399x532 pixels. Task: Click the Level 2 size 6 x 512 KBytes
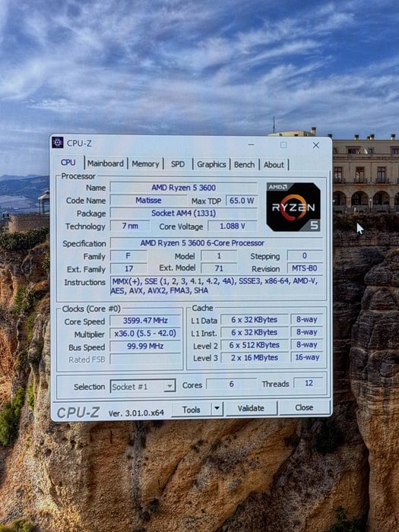click(x=255, y=345)
